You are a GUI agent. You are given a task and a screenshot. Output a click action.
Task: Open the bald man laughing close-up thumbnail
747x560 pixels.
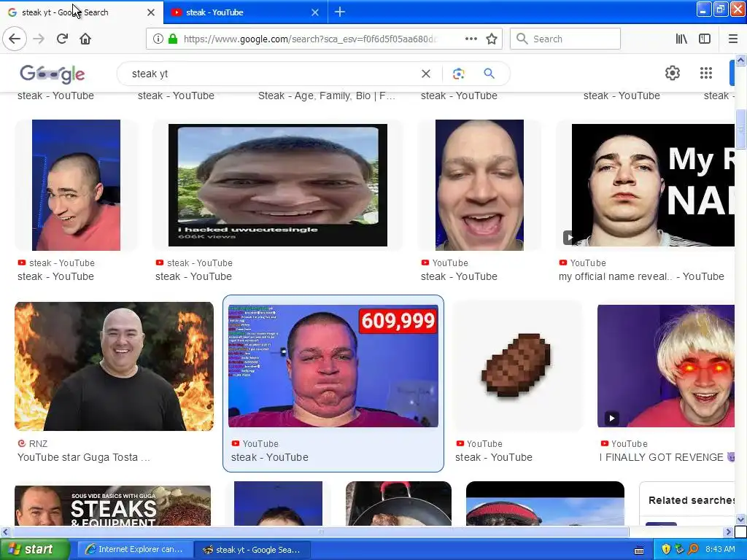(479, 185)
